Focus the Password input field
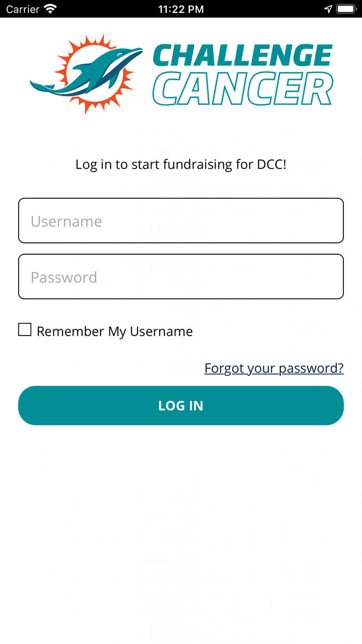Viewport: 362px width, 644px height. tap(180, 276)
